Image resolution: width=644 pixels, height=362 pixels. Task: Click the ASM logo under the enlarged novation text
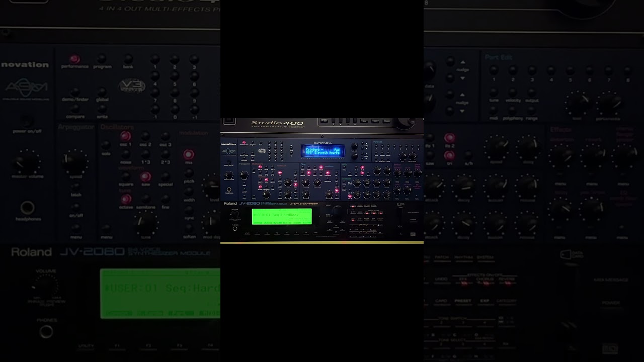click(27, 88)
